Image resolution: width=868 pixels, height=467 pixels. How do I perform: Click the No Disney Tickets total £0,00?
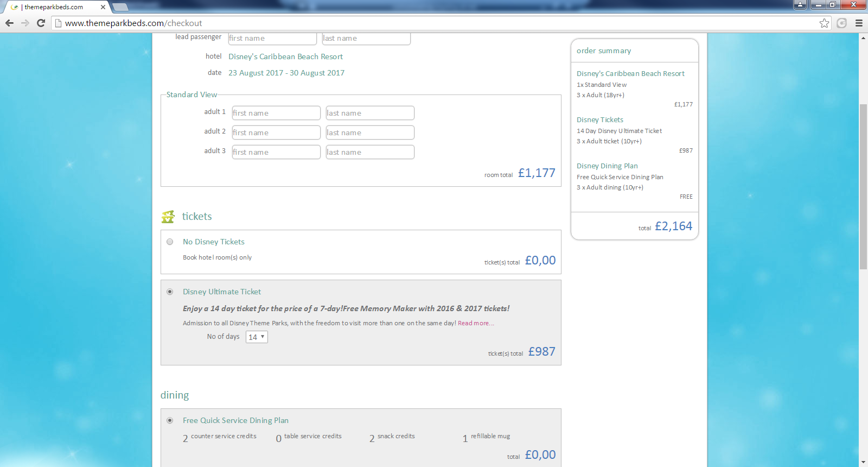click(540, 260)
